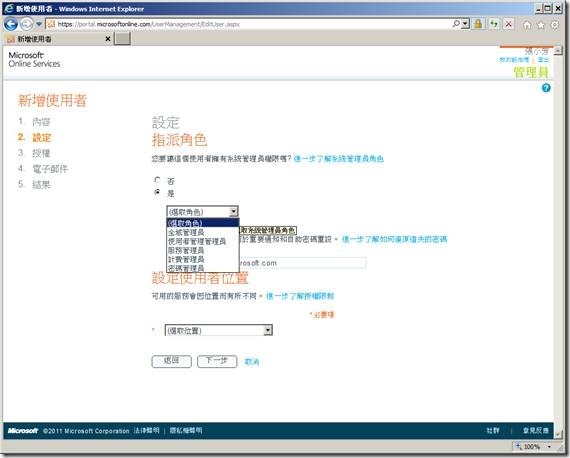Click the 管理員 admin heading link
The image size is (570, 458).
(x=531, y=72)
